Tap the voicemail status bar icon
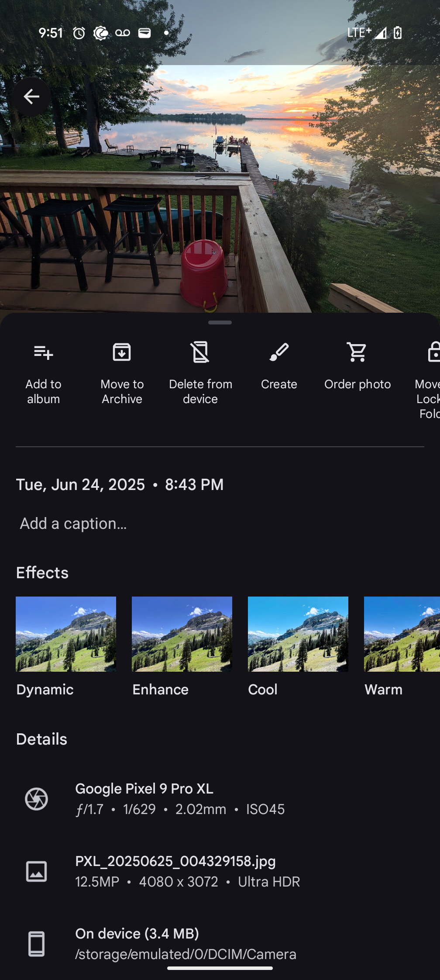Image resolution: width=440 pixels, height=980 pixels. 123,33
